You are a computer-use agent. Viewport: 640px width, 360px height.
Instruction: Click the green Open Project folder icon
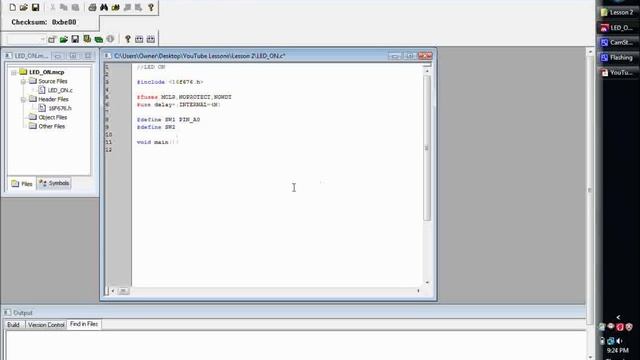(x=64, y=39)
